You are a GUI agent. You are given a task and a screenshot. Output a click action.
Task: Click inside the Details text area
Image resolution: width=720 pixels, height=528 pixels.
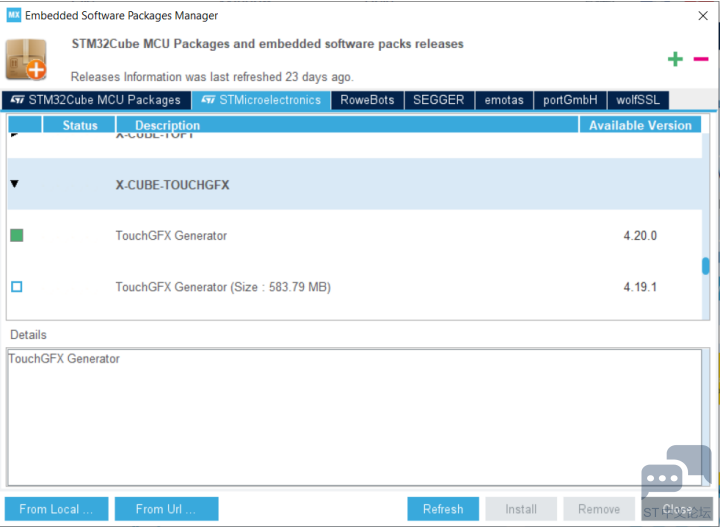(354, 417)
